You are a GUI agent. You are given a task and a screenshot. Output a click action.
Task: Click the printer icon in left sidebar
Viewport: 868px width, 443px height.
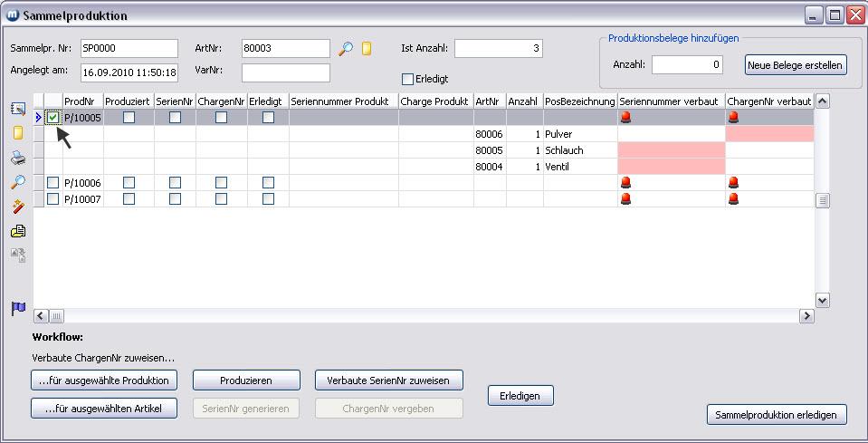18,158
